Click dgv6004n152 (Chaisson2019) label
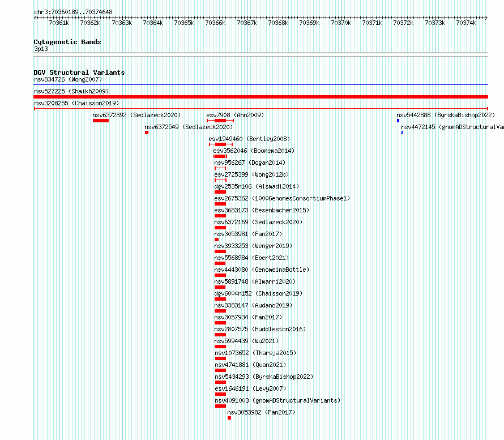The height and width of the screenshot is (440, 504). [x=258, y=293]
